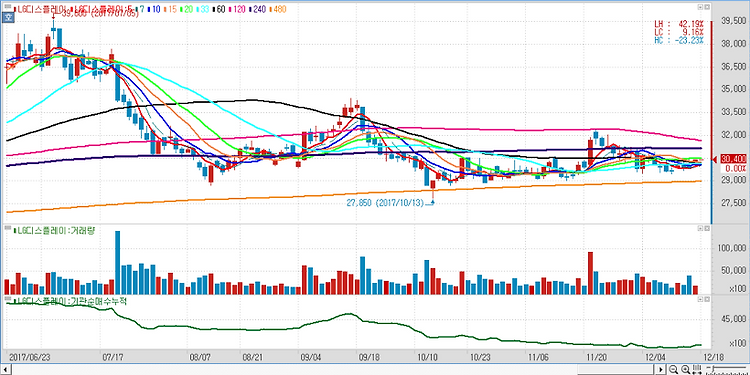Select the 33-day moving average legend
This screenshot has width=750, height=375.
point(202,9)
